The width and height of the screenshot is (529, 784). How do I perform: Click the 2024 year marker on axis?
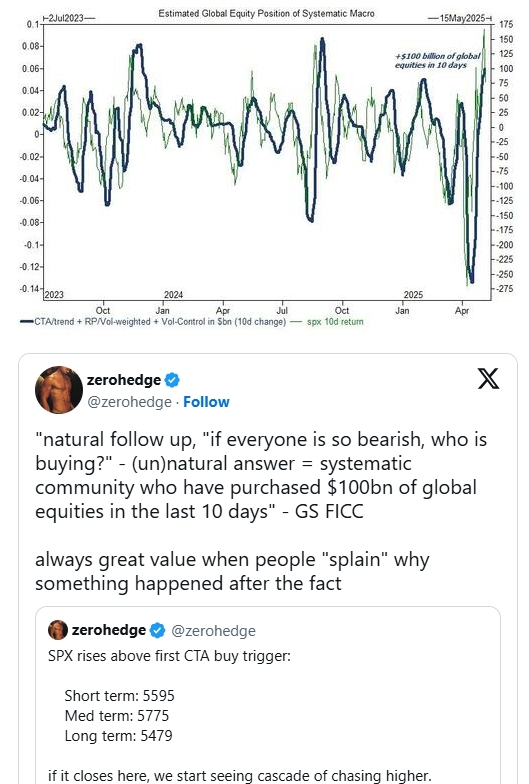click(x=174, y=295)
